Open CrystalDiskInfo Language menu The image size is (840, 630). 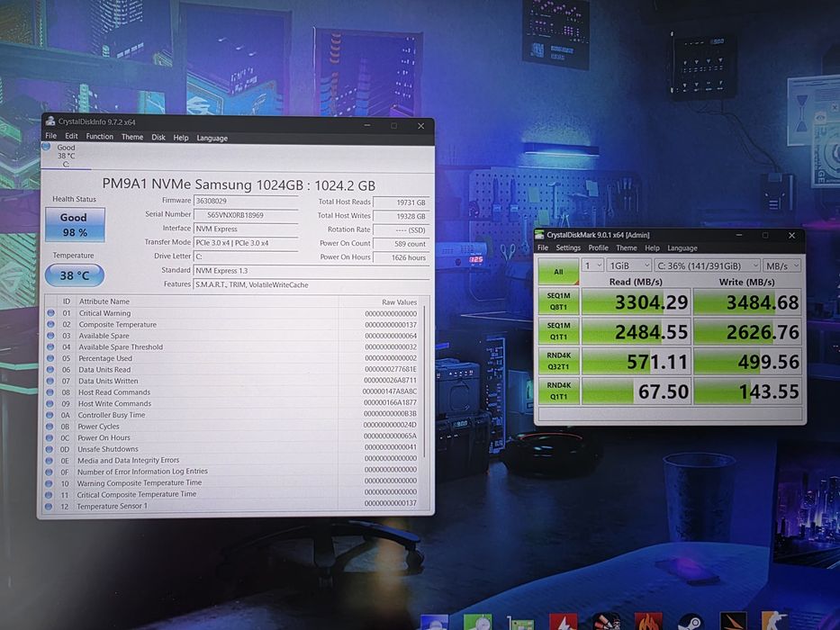click(x=212, y=138)
